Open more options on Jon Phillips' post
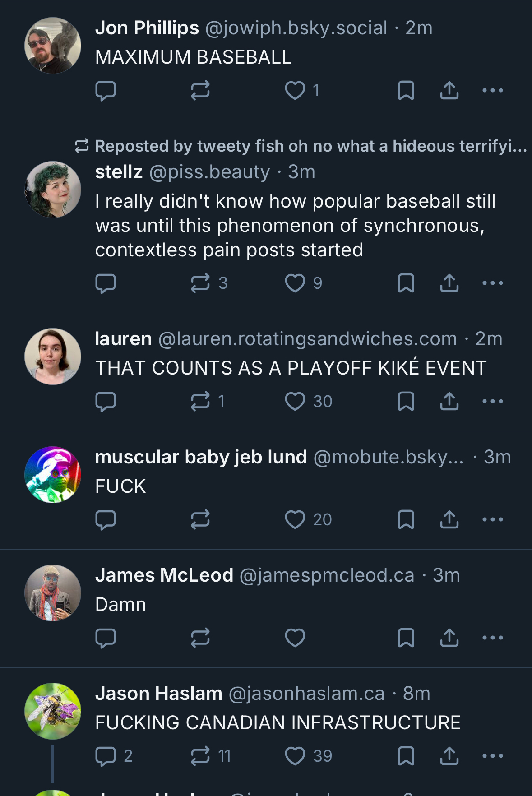This screenshot has height=796, width=532. [493, 91]
